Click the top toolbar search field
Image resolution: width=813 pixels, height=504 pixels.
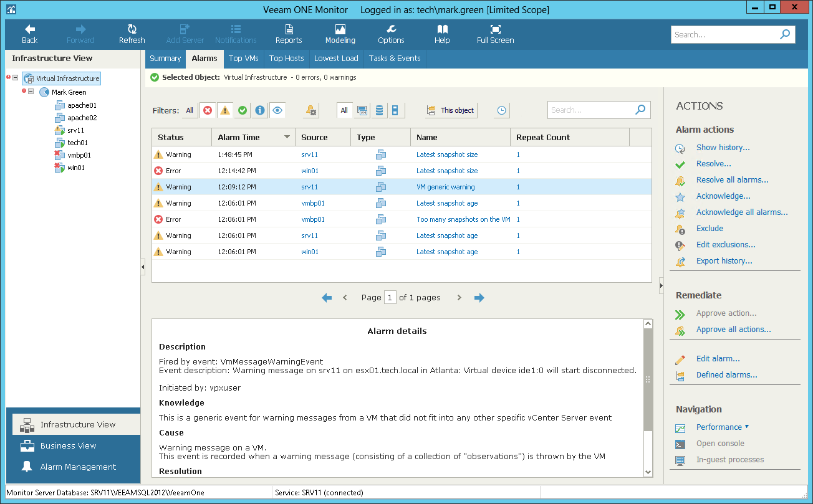724,35
